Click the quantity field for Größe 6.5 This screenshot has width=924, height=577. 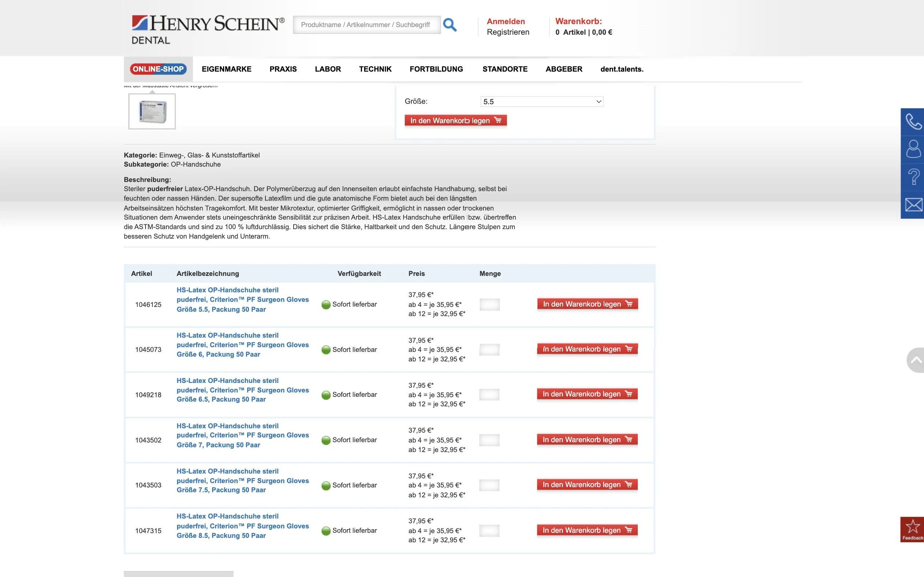(x=490, y=395)
